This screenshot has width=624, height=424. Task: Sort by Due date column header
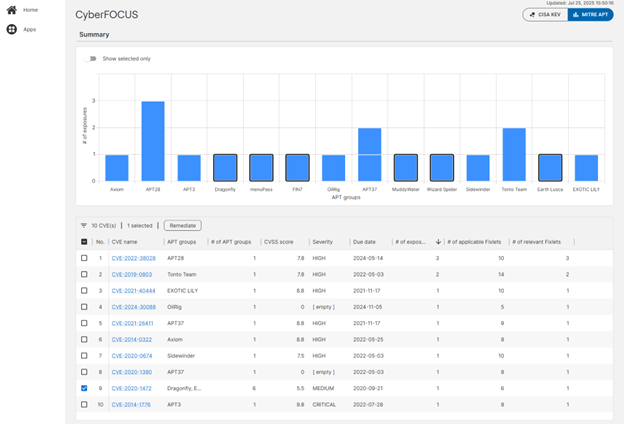coord(363,242)
